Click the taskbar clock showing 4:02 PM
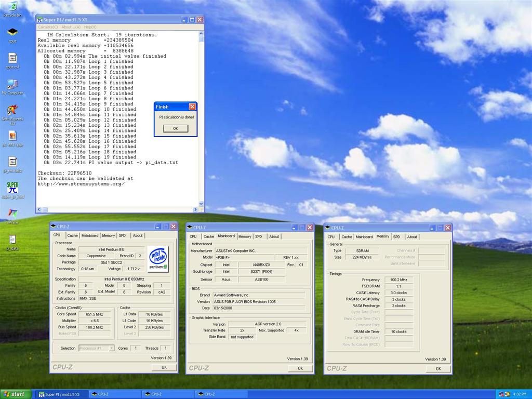Image resolution: width=532 pixels, height=399 pixels. pyautogui.click(x=520, y=394)
